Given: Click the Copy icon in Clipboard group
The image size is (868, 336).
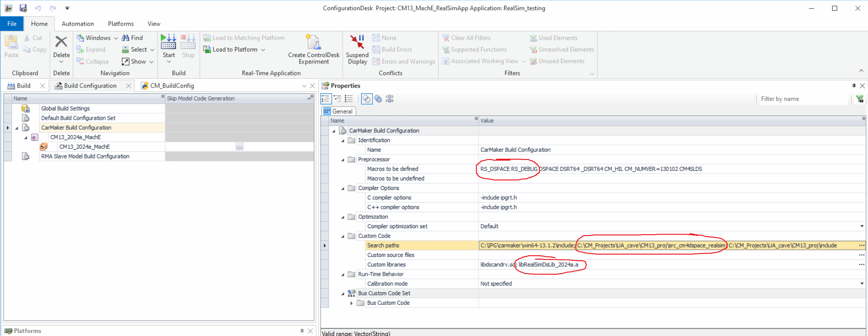Looking at the screenshot, I should click(x=27, y=49).
